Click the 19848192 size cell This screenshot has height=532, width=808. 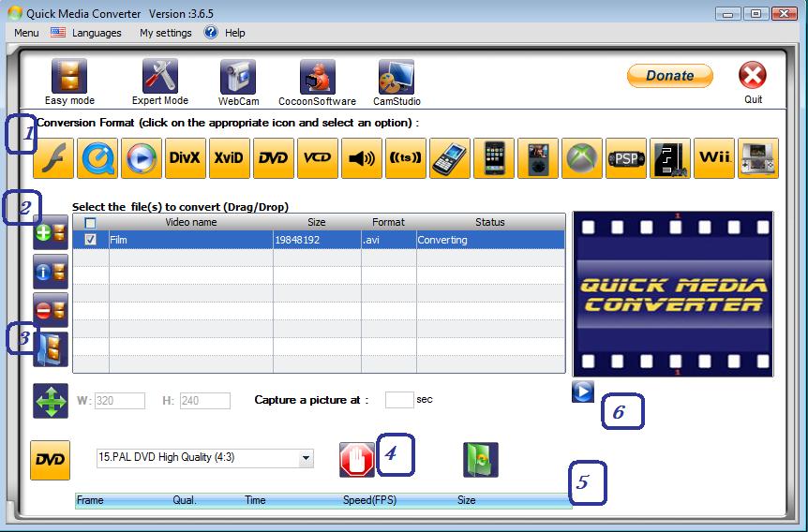pyautogui.click(x=317, y=240)
